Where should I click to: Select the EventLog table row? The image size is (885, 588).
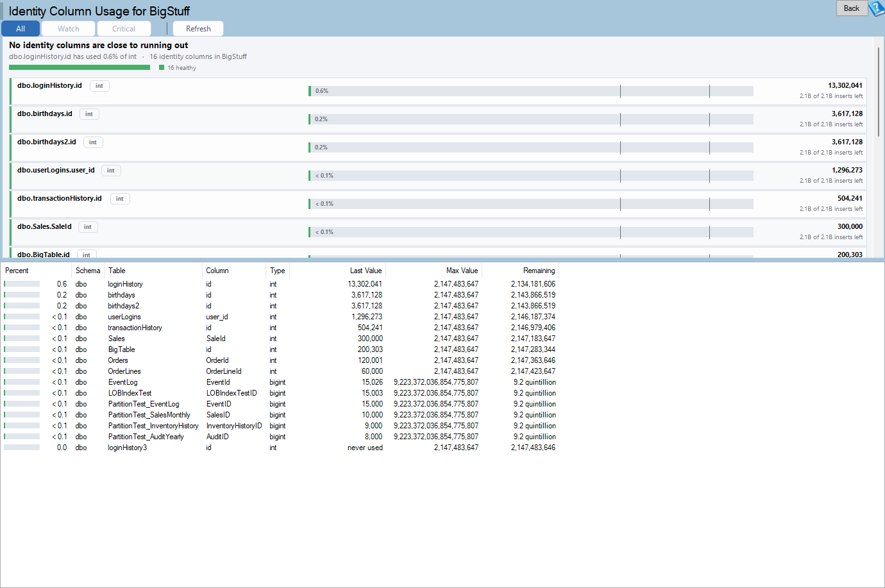tap(280, 382)
